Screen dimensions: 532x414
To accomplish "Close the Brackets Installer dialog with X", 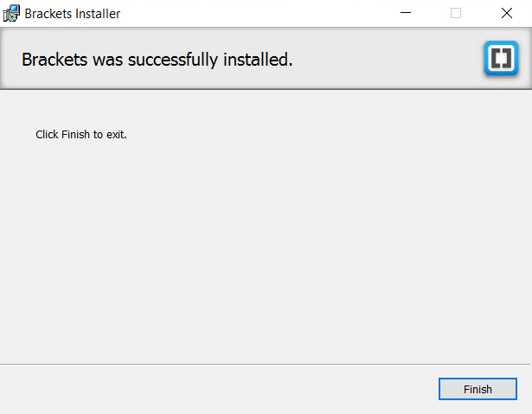I will (x=507, y=13).
